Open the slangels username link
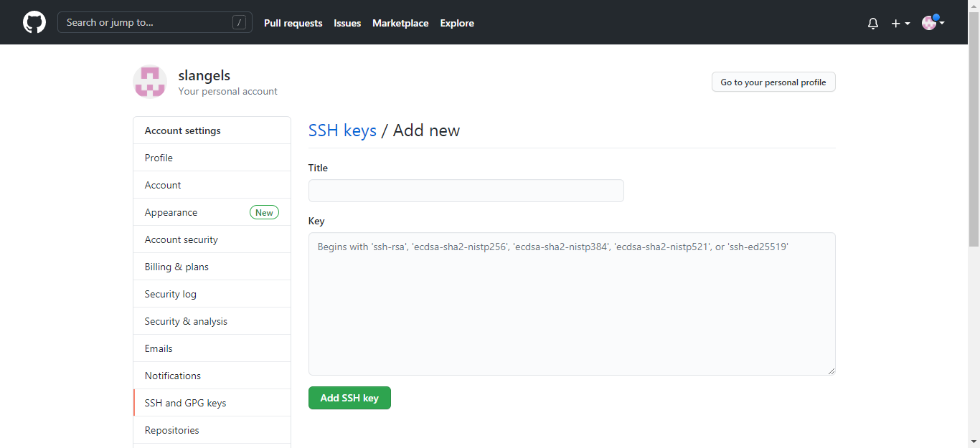 pyautogui.click(x=204, y=75)
